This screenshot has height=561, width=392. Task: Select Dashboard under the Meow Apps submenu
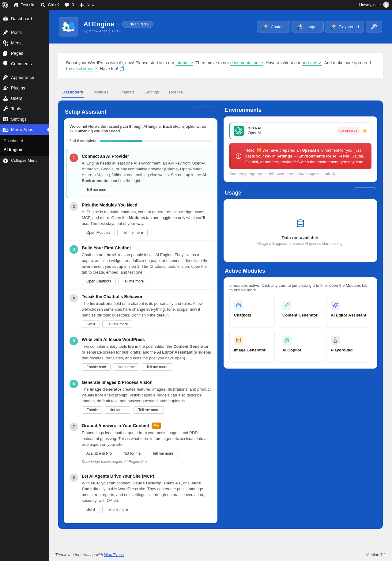tap(13, 141)
